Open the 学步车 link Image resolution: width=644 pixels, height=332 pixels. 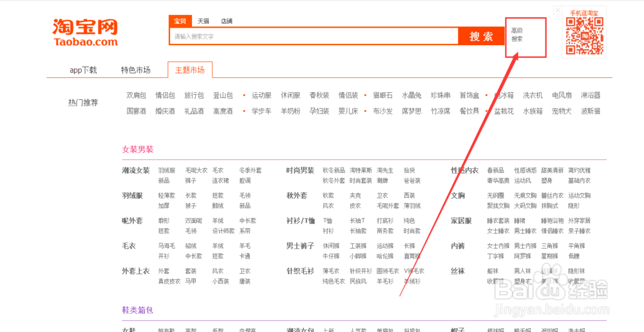coord(261,111)
